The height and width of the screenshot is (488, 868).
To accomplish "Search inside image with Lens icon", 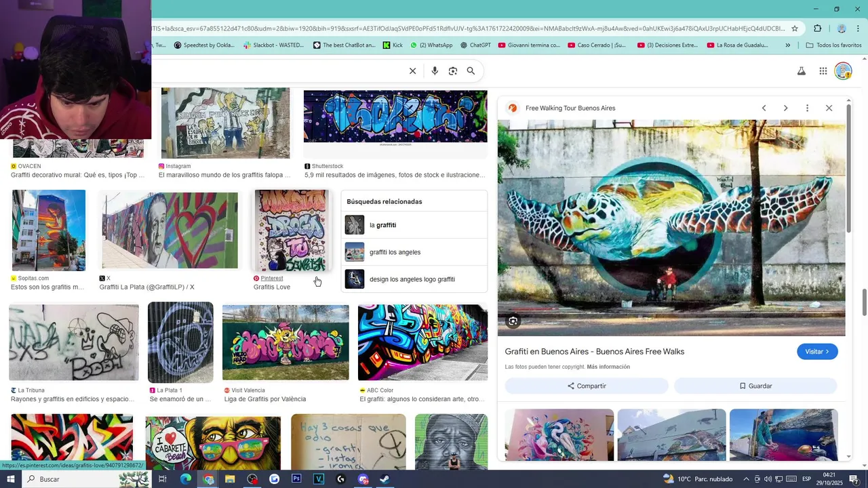I will 513,321.
